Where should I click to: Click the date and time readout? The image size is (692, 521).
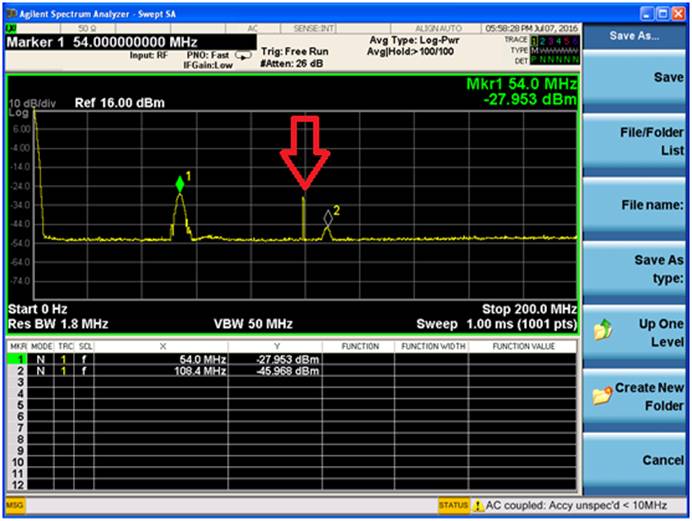point(532,29)
